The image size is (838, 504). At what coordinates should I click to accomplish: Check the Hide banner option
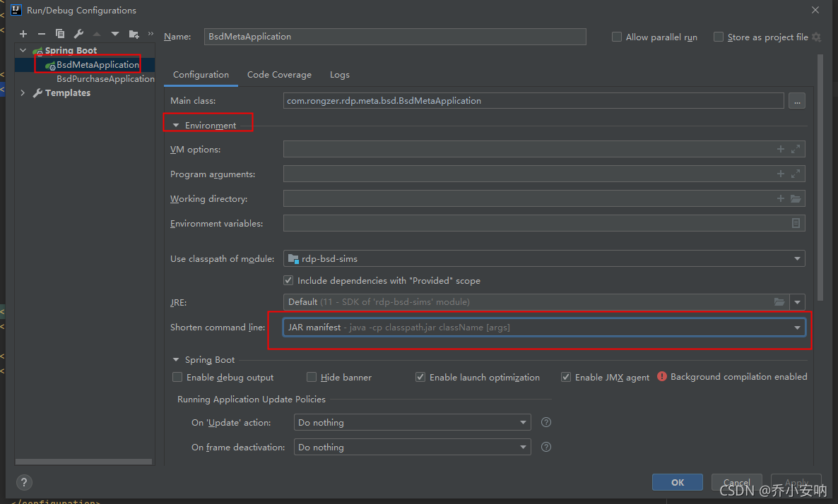coord(312,377)
